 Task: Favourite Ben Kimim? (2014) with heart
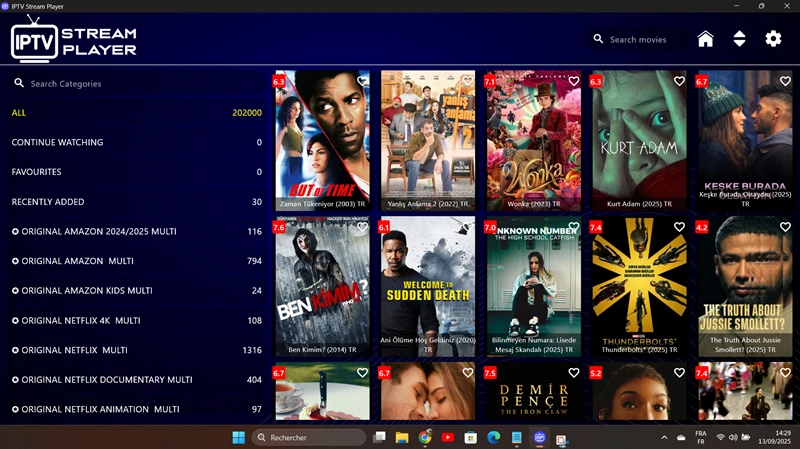362,227
